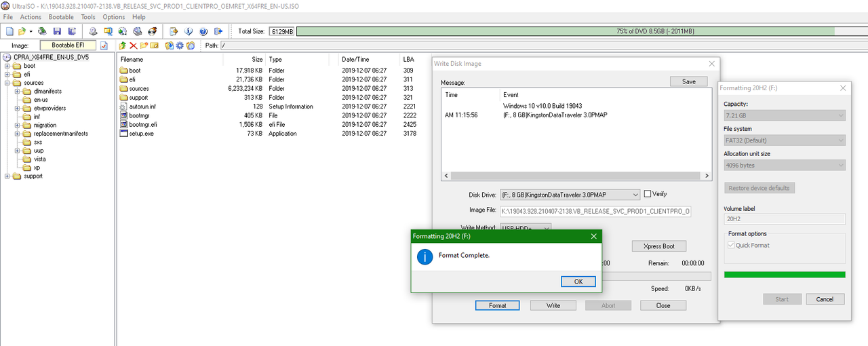The width and height of the screenshot is (868, 346).
Task: Click the autorun.inf file icon
Action: click(x=124, y=107)
